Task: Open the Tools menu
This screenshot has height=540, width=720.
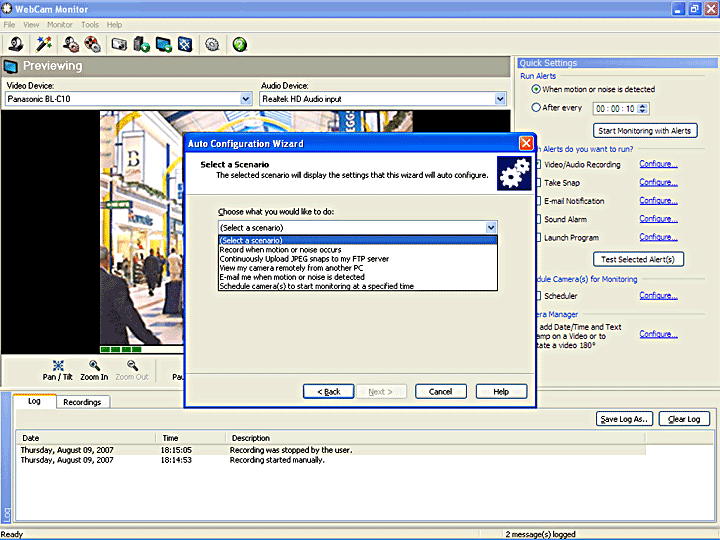Action: pyautogui.click(x=90, y=25)
